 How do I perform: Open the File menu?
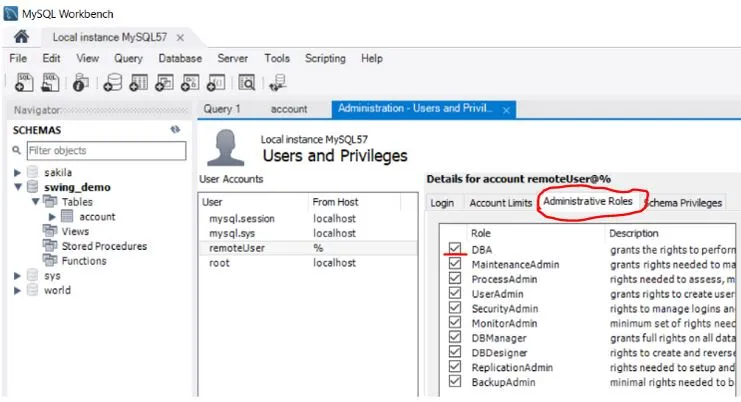click(18, 58)
